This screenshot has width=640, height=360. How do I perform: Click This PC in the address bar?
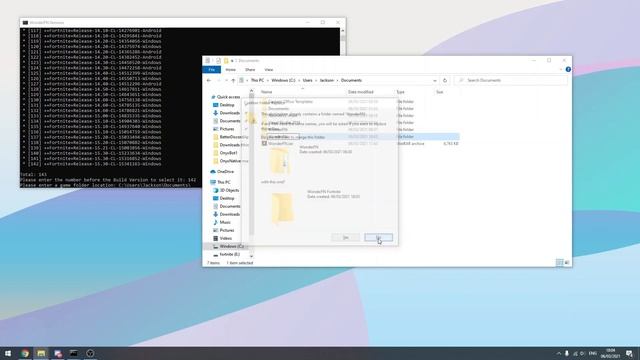pyautogui.click(x=257, y=80)
